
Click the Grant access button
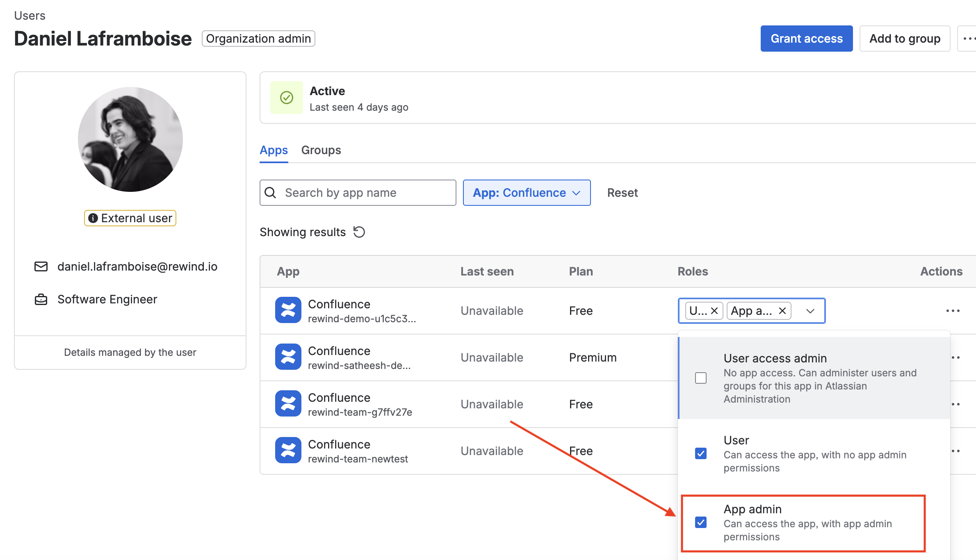click(x=806, y=39)
